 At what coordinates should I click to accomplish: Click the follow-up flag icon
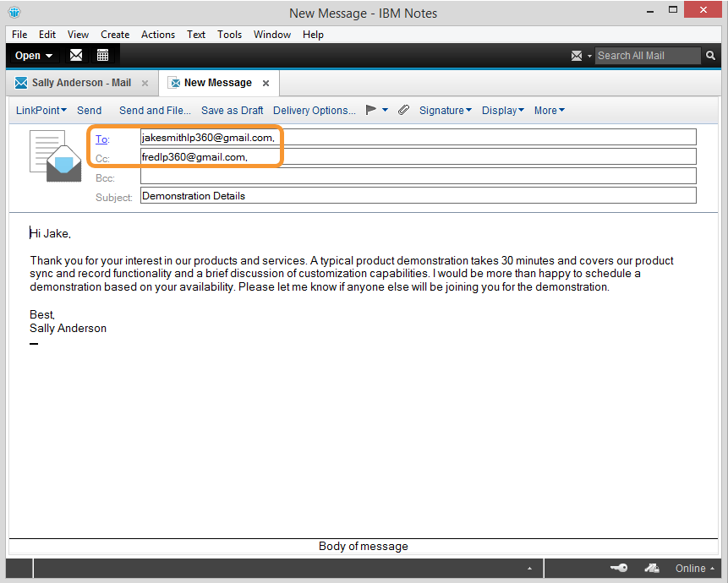coord(370,110)
